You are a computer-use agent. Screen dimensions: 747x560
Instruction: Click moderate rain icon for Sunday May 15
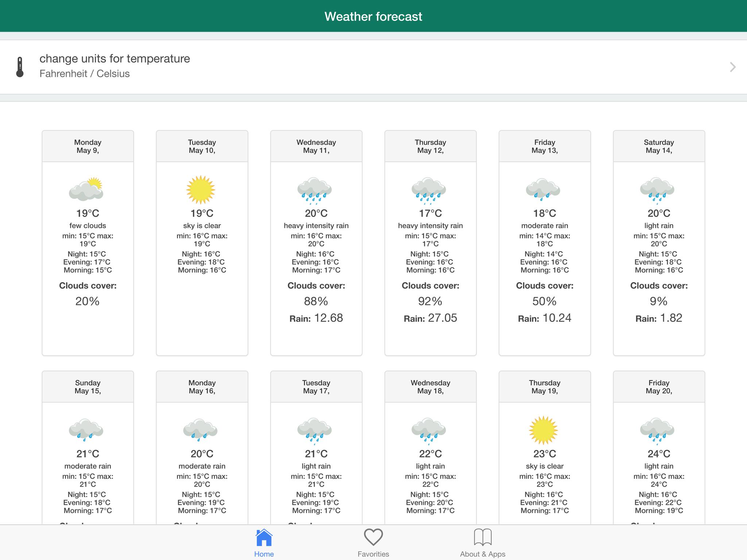pyautogui.click(x=86, y=430)
